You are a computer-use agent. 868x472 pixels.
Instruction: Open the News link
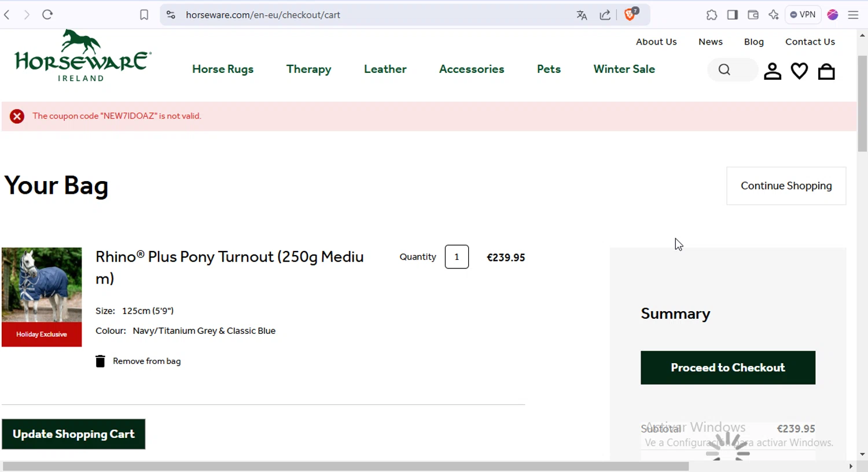(x=711, y=42)
